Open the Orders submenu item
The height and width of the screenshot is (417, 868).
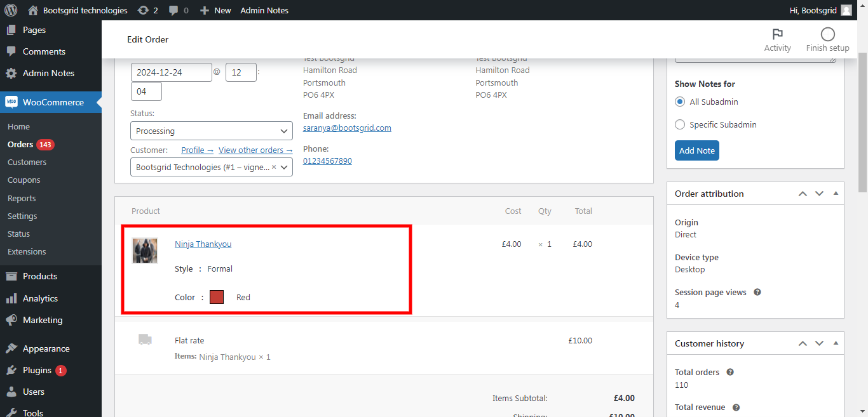pyautogui.click(x=20, y=145)
